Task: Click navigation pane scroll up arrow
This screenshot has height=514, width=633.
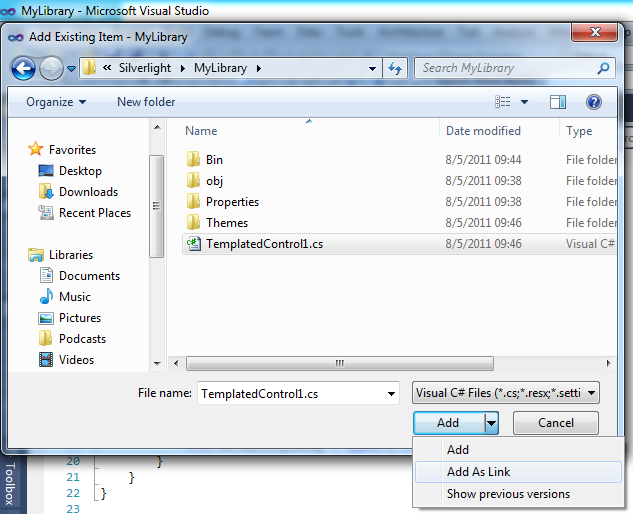Action: tap(157, 128)
